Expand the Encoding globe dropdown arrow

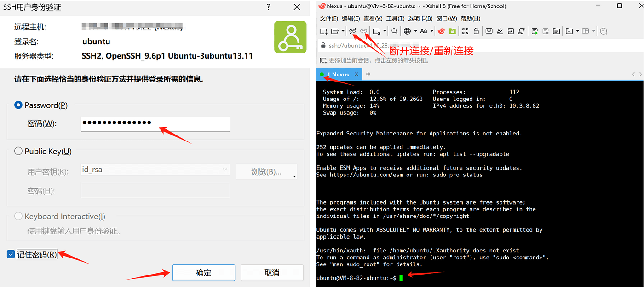coord(415,31)
